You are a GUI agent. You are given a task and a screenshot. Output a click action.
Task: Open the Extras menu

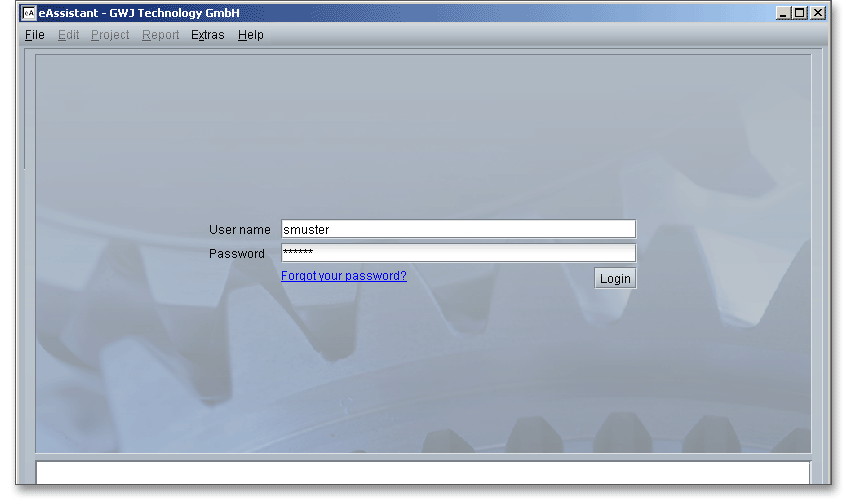pos(207,35)
